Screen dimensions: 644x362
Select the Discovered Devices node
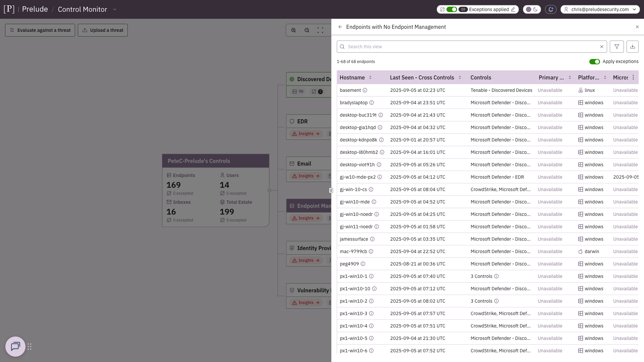coord(309,79)
